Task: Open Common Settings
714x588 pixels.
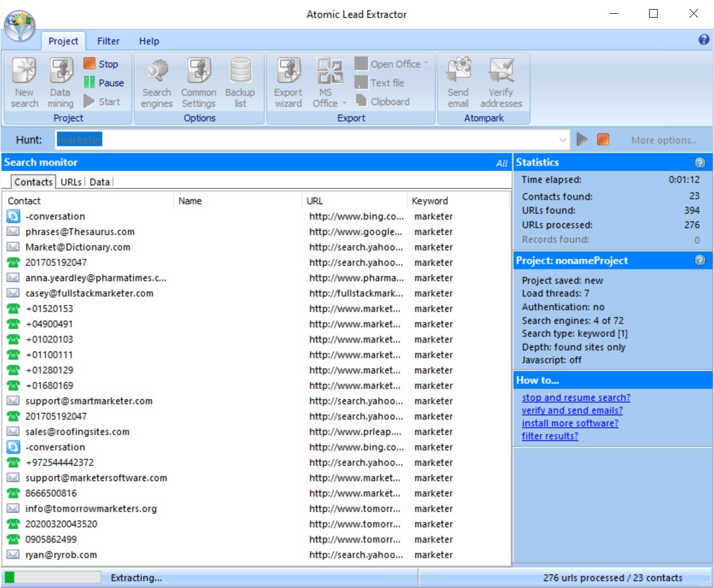Action: click(199, 83)
